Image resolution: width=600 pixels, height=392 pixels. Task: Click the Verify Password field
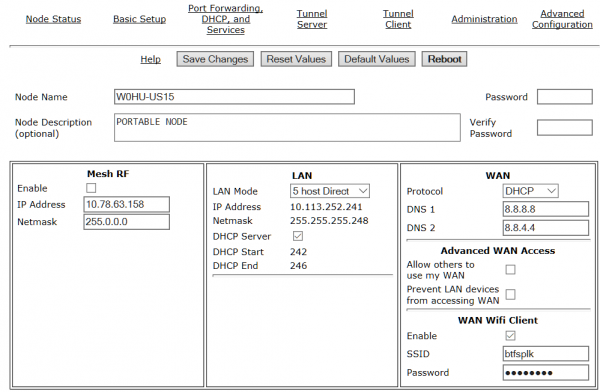point(565,128)
